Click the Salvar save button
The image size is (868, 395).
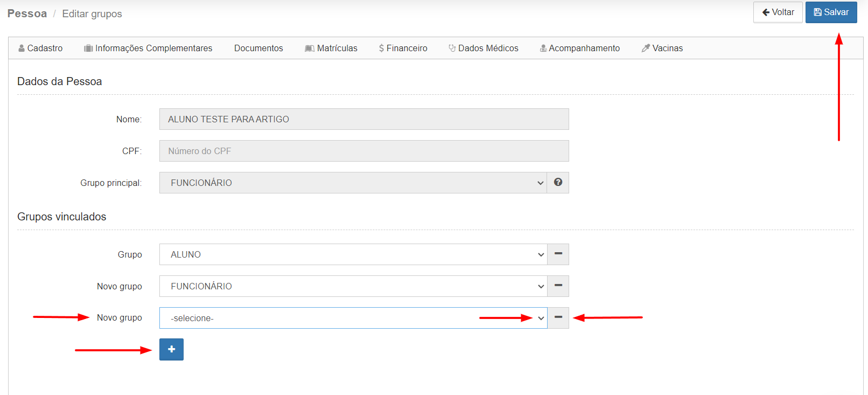pyautogui.click(x=831, y=12)
